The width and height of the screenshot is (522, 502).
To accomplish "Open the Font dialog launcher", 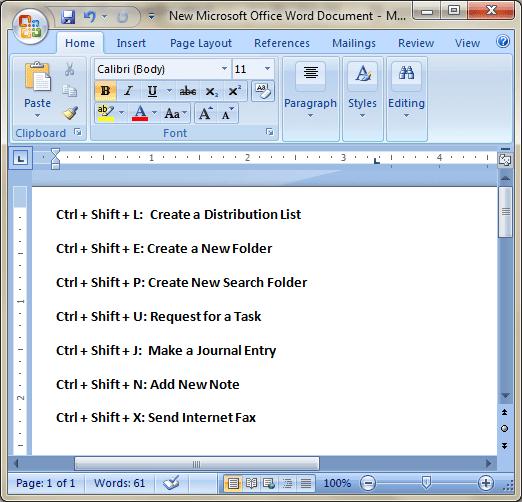I will coord(270,132).
